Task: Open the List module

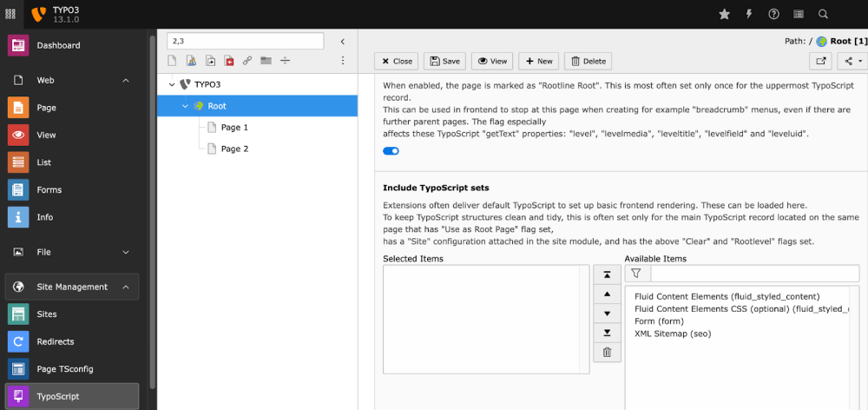Action: coord(72,162)
